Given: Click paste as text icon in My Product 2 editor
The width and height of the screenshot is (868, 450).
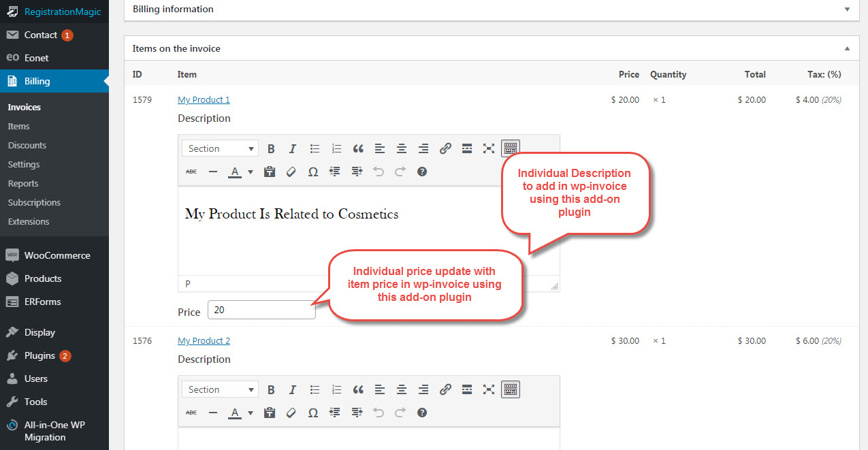Looking at the screenshot, I should [270, 413].
